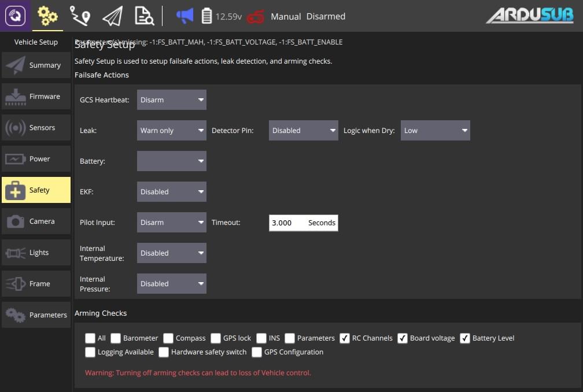Click the audio indicator icon in toolbar

click(185, 16)
